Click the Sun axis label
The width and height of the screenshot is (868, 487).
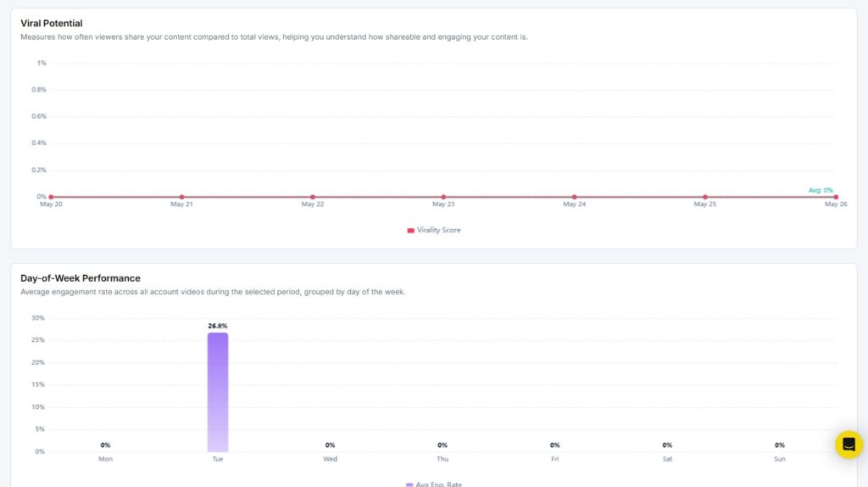pos(780,459)
